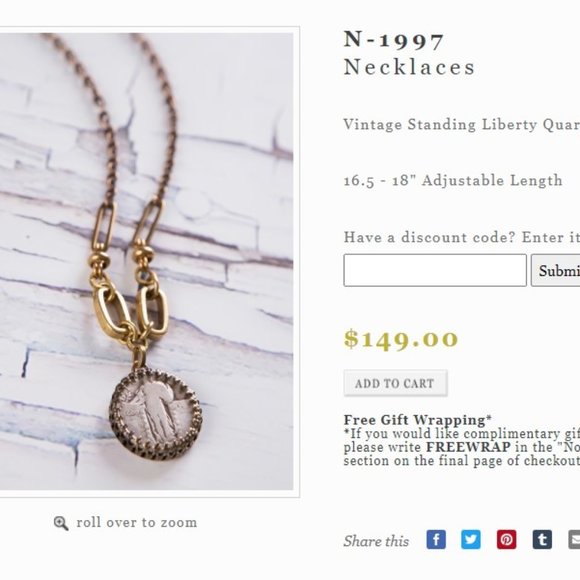Click the magnifying glass zoom icon
Image resolution: width=580 pixels, height=580 pixels.
[x=61, y=523]
